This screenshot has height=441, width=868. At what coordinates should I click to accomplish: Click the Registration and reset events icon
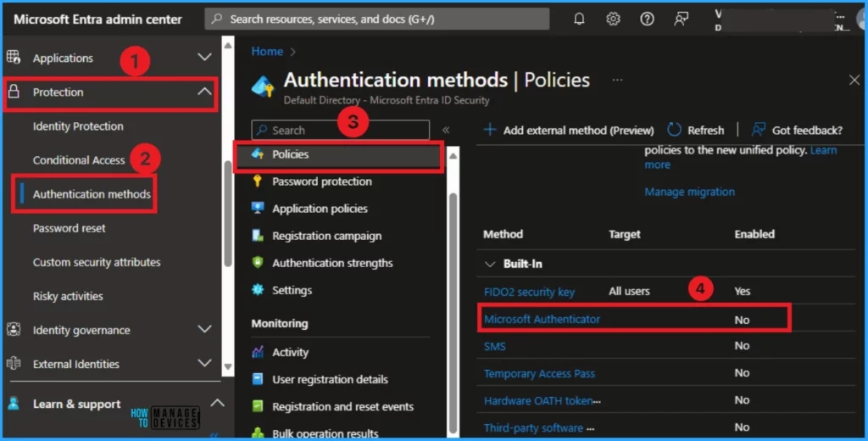click(258, 406)
